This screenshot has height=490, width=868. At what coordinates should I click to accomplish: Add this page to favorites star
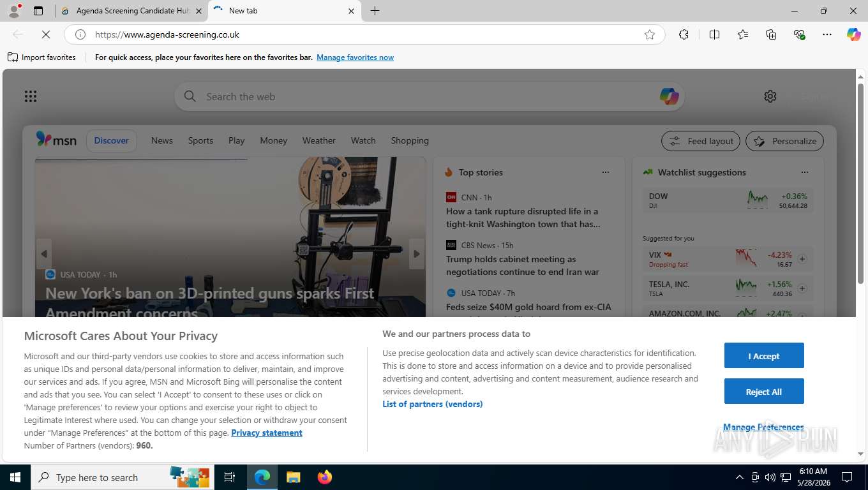[649, 34]
